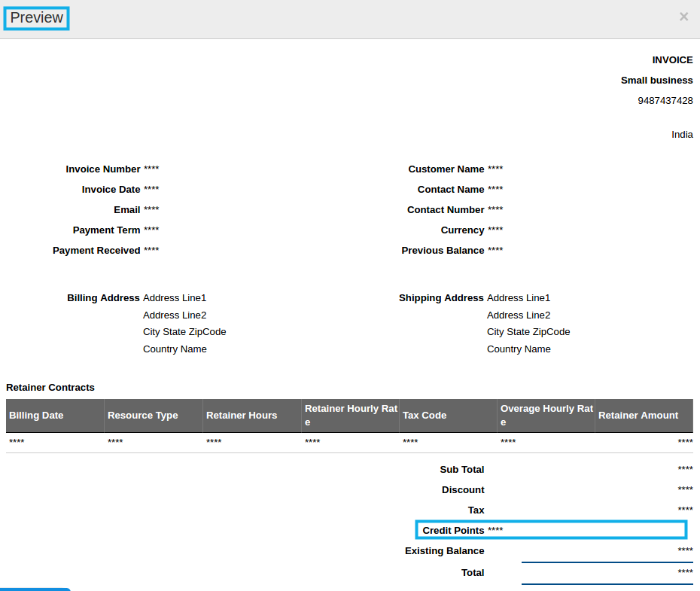Click the Billing Date column header
Image resolution: width=700 pixels, height=591 pixels.
click(x=36, y=416)
